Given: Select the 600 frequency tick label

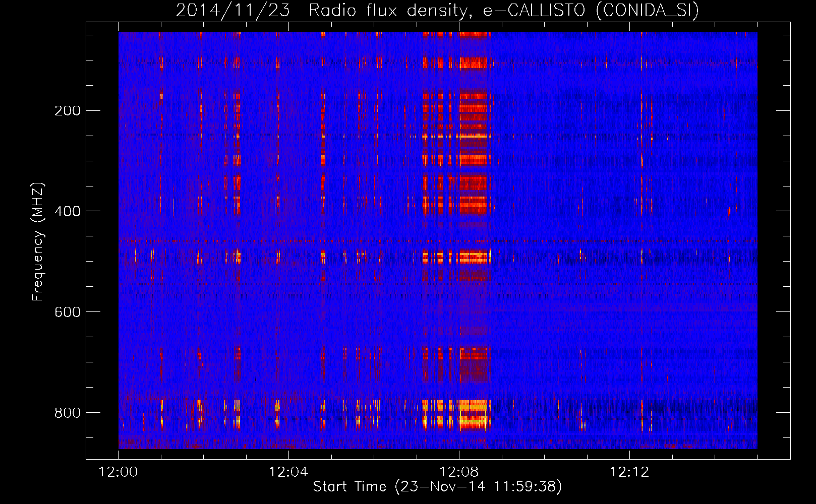Looking at the screenshot, I should [x=68, y=312].
